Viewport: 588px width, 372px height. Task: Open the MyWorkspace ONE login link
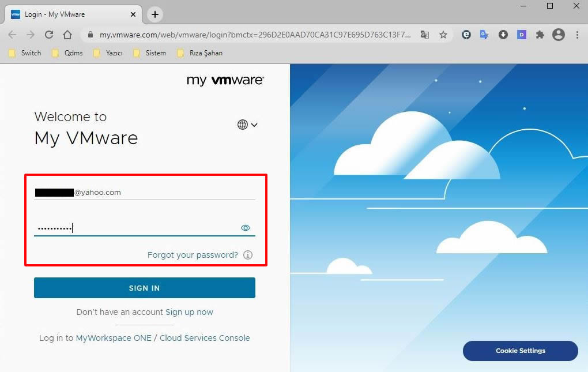(x=114, y=338)
